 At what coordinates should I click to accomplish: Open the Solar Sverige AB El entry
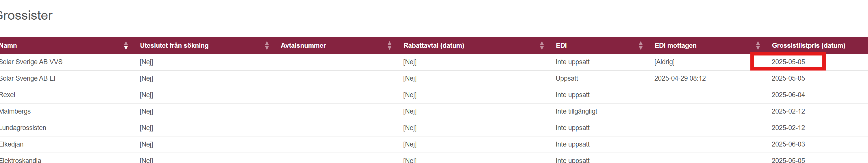[x=28, y=79]
